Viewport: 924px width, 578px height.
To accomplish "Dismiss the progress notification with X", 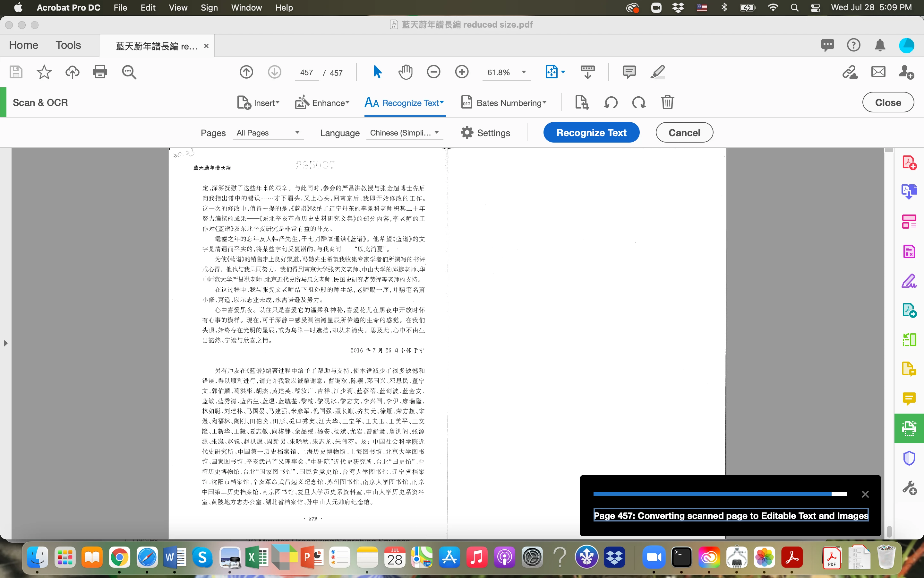I will (865, 494).
